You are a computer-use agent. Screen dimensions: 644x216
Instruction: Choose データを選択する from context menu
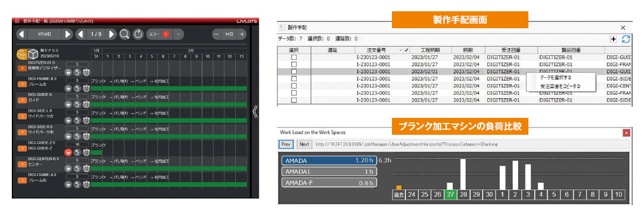(555, 77)
